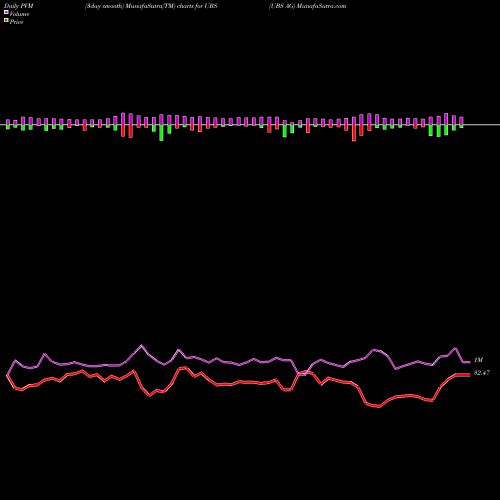This screenshot has height=500, width=500.
Task: Select the Price legend label
Action: [16, 22]
